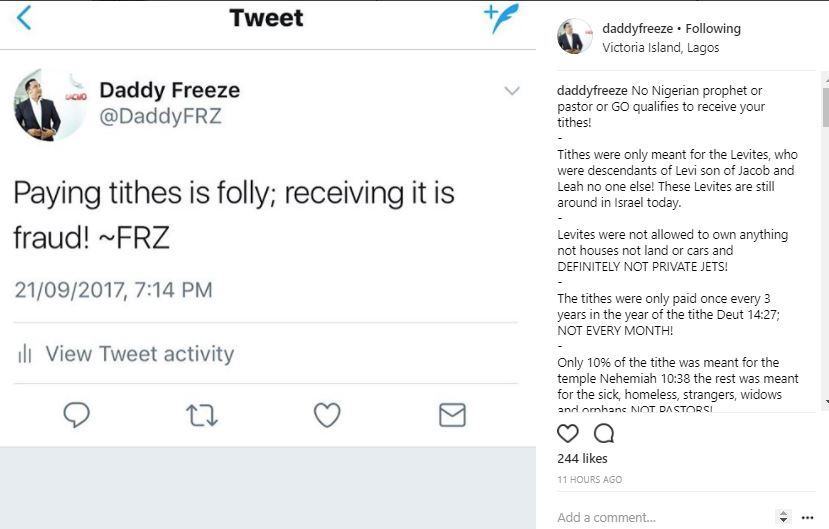The width and height of the screenshot is (829, 529).
Task: Toggle the Following button for daddyfreeze
Action: click(x=713, y=28)
